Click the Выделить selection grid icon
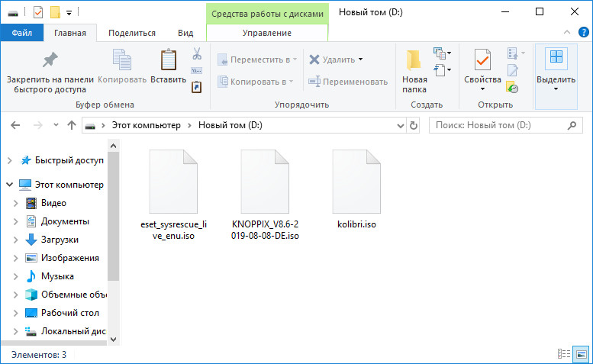 [x=556, y=57]
